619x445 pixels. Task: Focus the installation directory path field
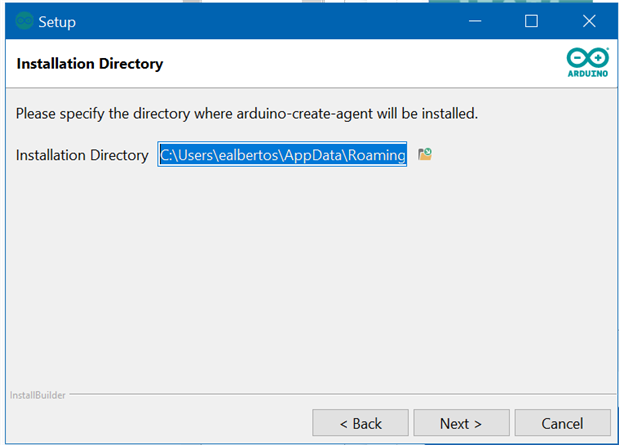(282, 155)
